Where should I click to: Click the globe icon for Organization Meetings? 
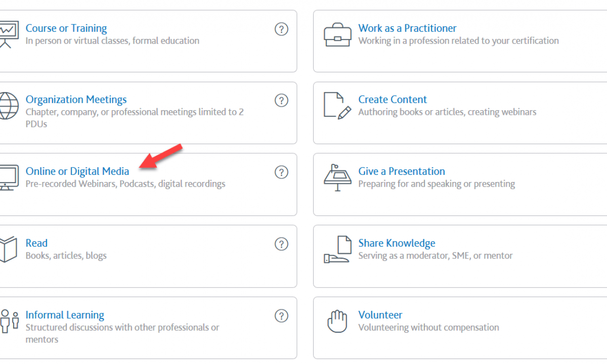7,106
